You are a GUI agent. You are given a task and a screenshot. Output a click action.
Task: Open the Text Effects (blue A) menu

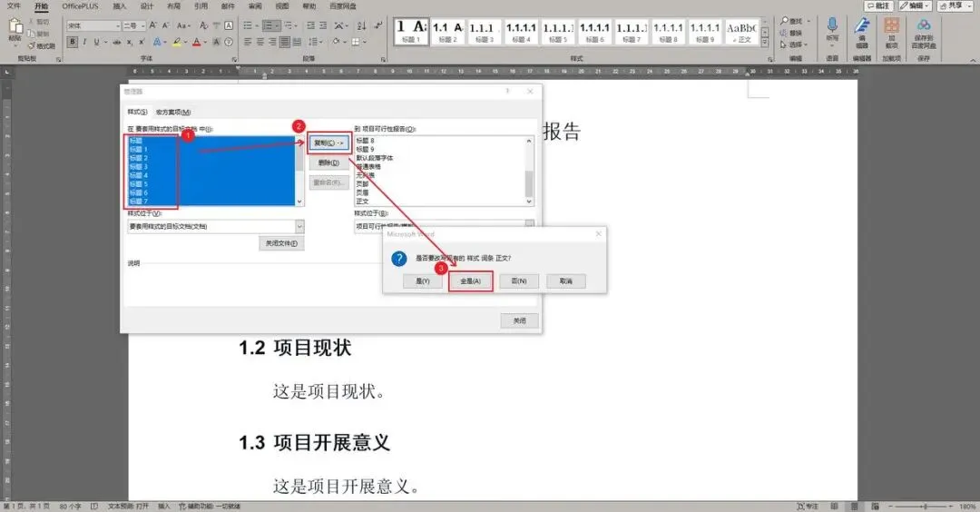tap(157, 42)
